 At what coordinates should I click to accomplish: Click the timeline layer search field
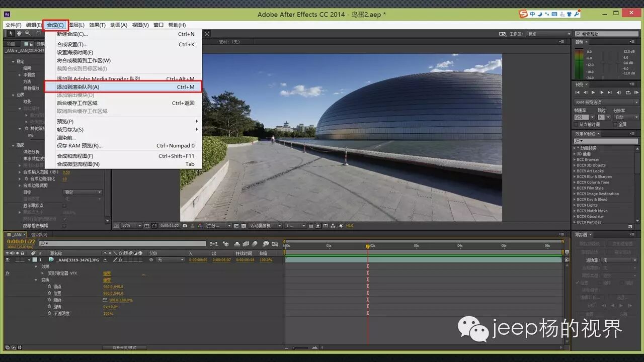[123, 243]
